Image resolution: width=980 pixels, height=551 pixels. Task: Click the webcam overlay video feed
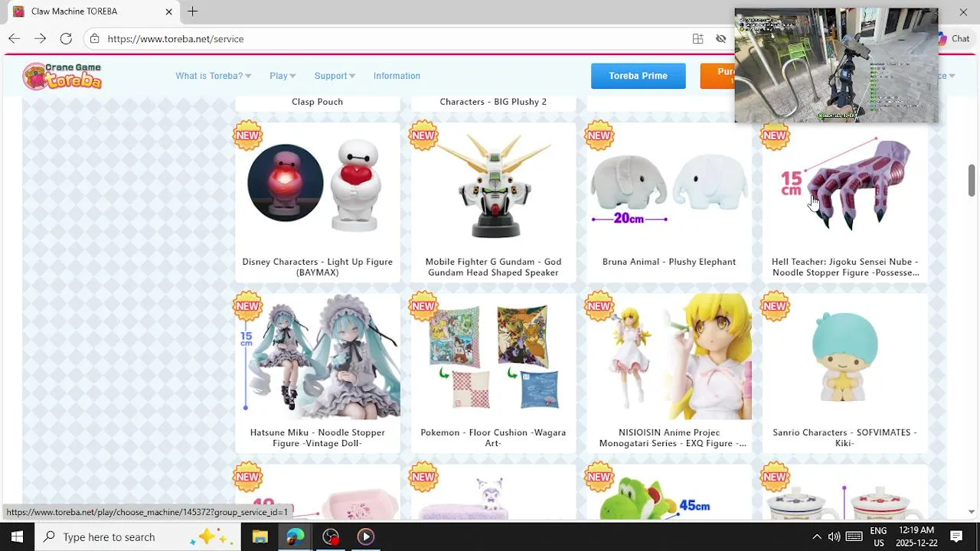click(836, 66)
